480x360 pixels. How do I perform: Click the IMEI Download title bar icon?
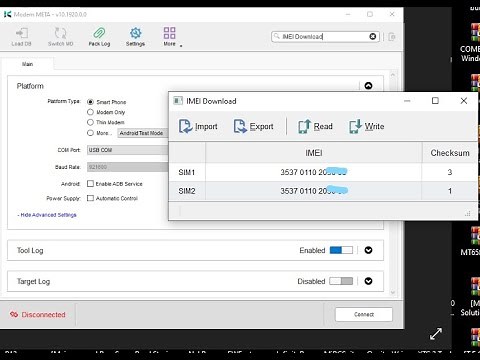click(x=178, y=101)
